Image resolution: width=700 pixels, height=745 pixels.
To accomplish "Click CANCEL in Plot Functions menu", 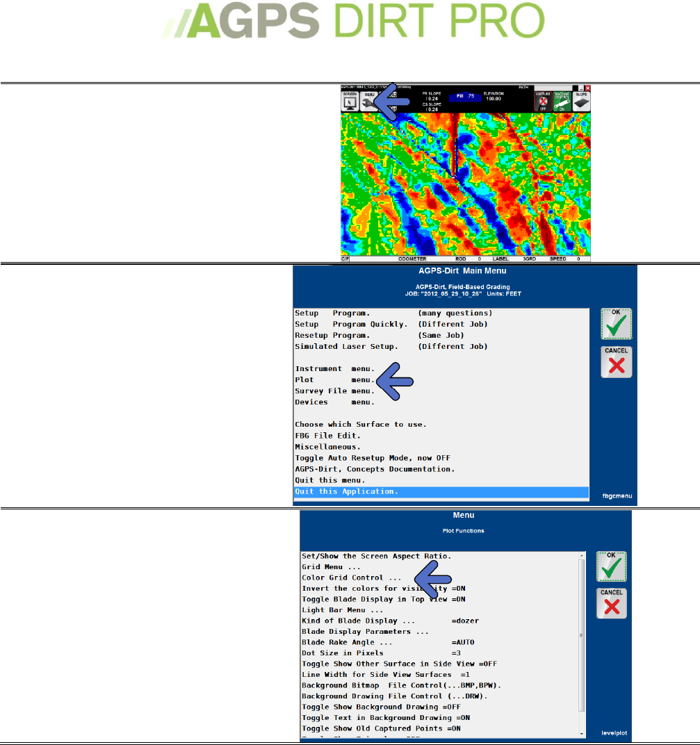I will point(611,603).
